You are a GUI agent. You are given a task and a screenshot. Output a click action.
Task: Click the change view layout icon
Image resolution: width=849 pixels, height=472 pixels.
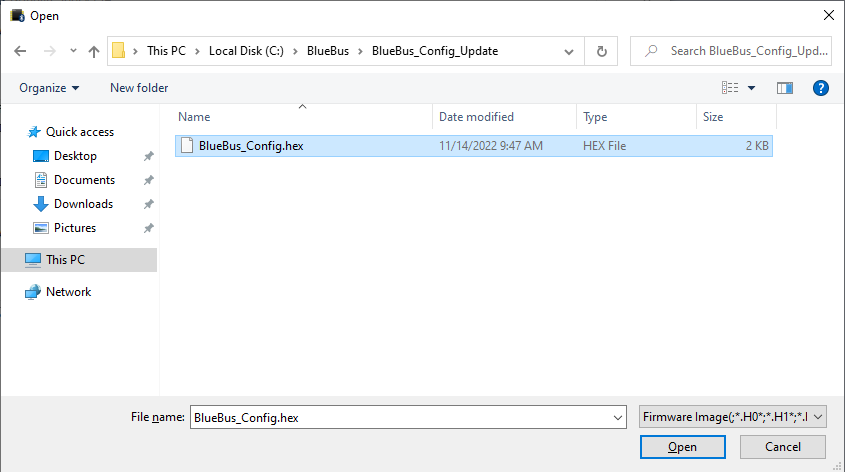731,88
